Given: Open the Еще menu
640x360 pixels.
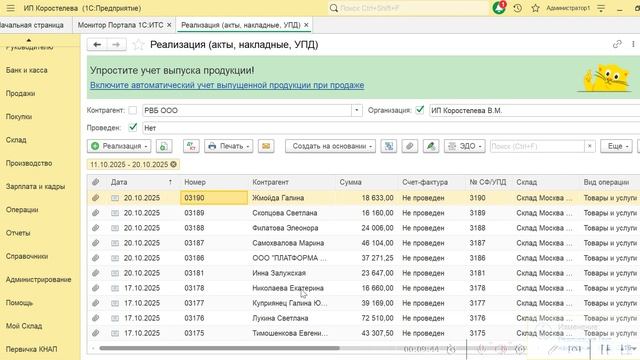Looking at the screenshot, I should 616,146.
